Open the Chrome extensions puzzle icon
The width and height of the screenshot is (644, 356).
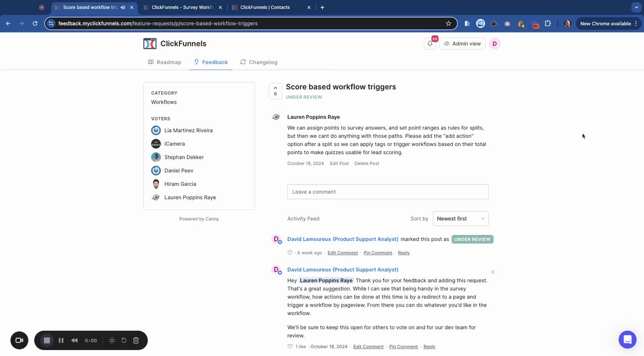(x=548, y=23)
